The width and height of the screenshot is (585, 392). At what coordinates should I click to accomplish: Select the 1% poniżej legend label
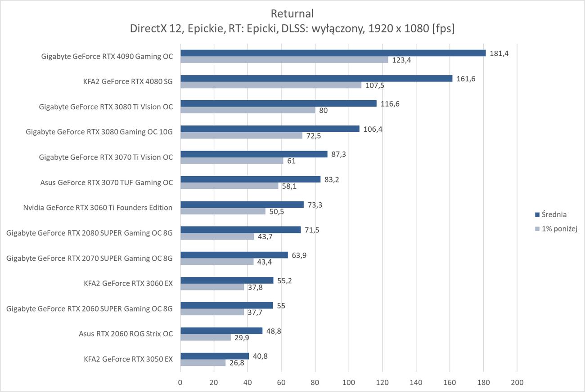tap(560, 229)
